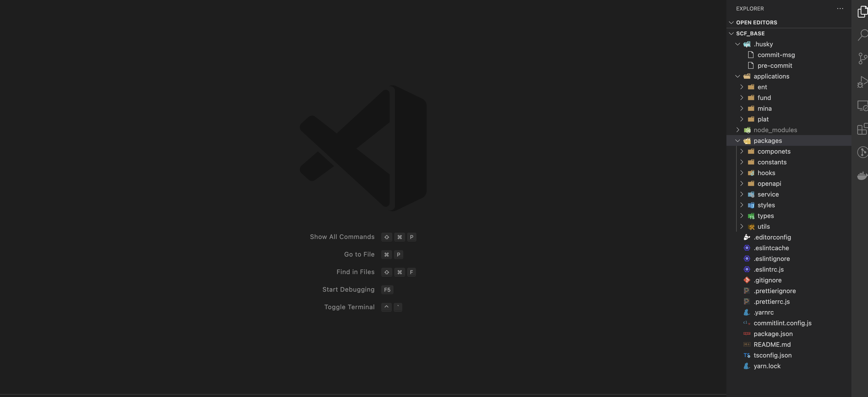Expand the service folder
The image size is (868, 397).
[x=768, y=194]
